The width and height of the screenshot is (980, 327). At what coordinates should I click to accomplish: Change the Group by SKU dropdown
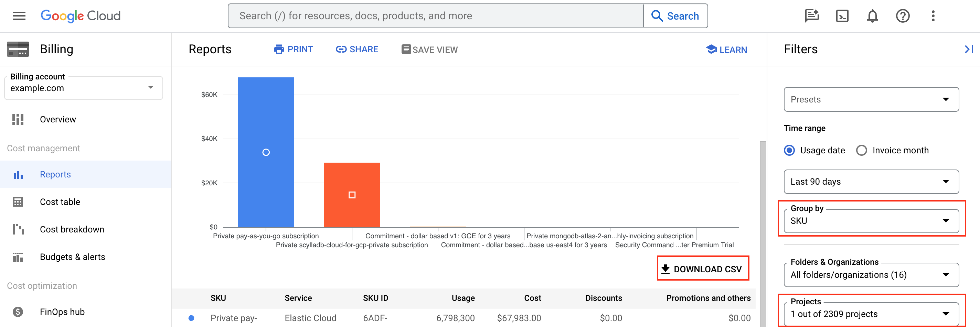tap(871, 220)
